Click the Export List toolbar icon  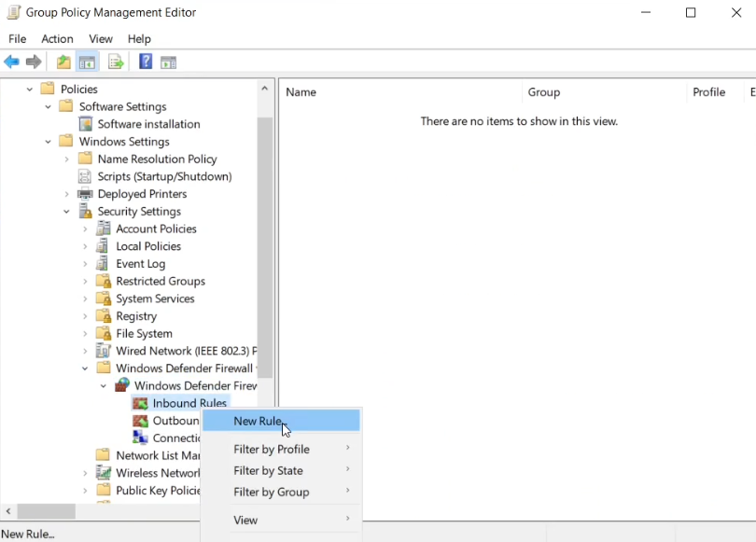(x=116, y=63)
